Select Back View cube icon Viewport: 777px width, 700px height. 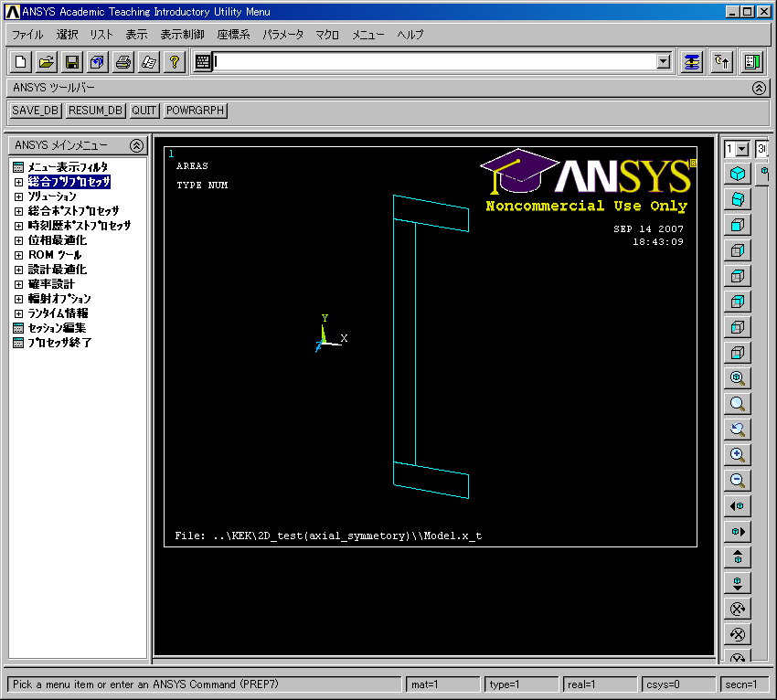point(738,302)
